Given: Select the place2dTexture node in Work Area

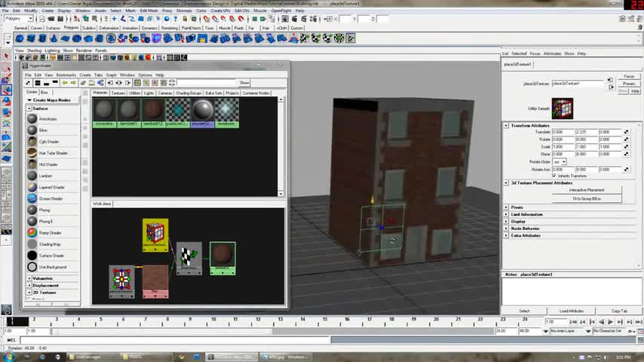Looking at the screenshot, I should point(121,281).
